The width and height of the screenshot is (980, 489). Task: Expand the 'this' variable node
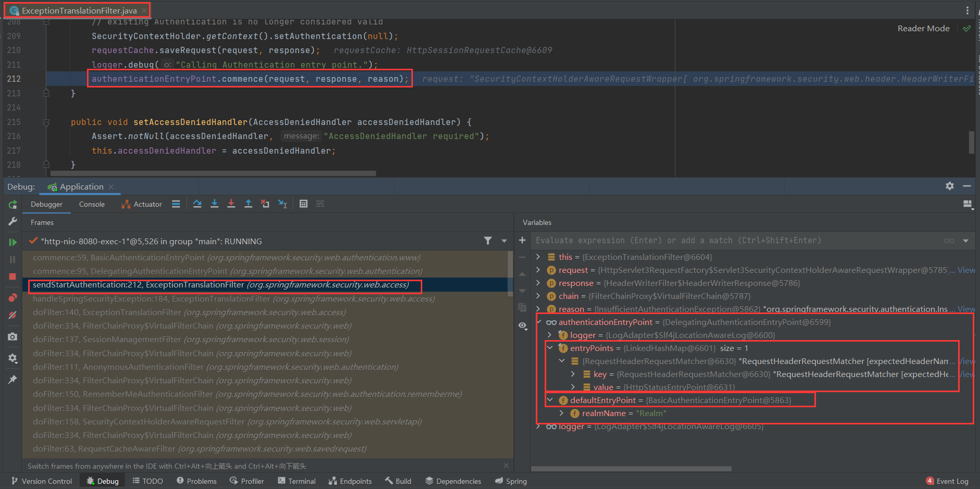tap(538, 257)
